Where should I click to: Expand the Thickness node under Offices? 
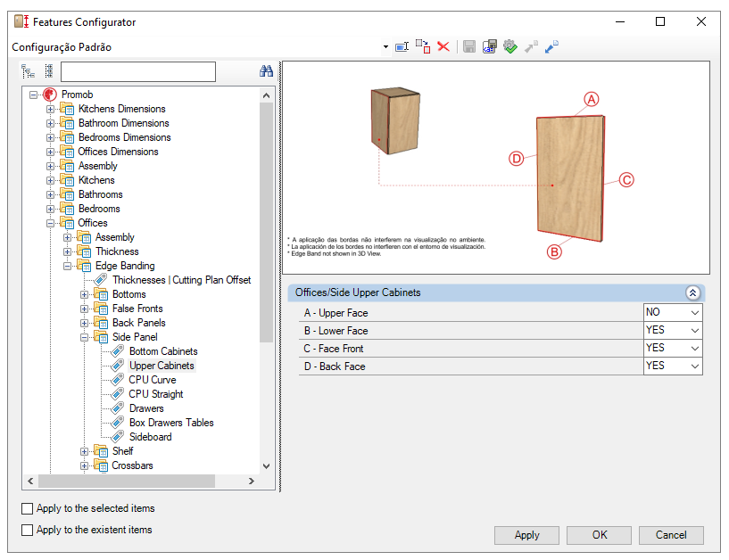point(68,251)
